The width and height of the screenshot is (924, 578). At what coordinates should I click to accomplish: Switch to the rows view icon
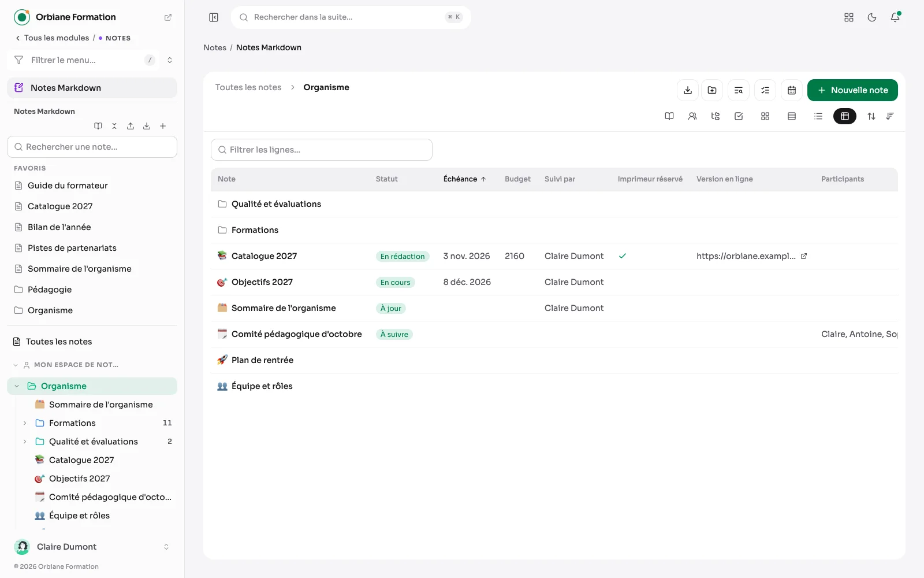click(x=791, y=116)
